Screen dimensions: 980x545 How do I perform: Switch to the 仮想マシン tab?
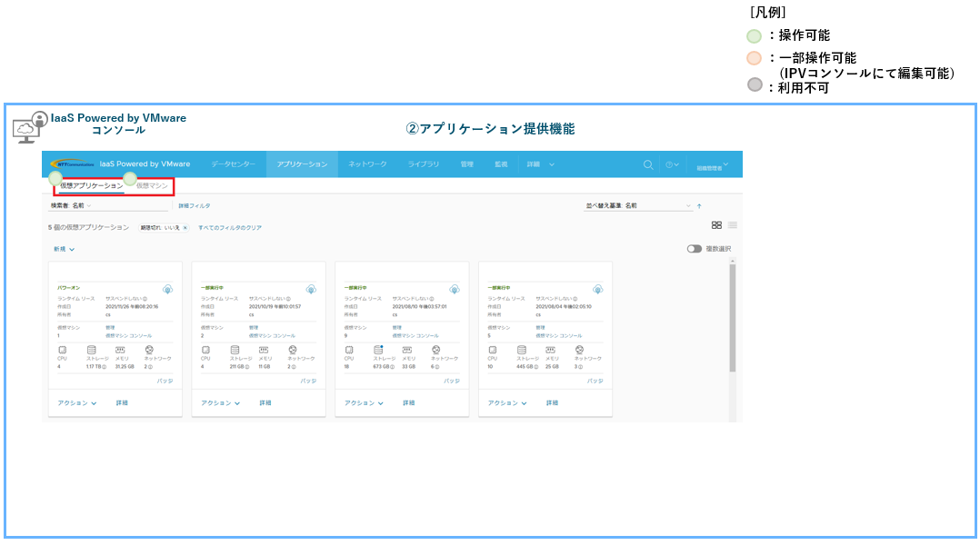pyautogui.click(x=153, y=186)
